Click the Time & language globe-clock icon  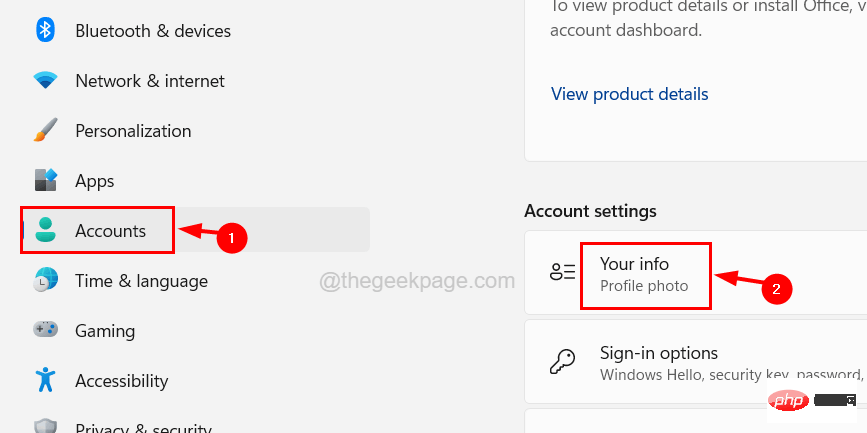coord(45,280)
